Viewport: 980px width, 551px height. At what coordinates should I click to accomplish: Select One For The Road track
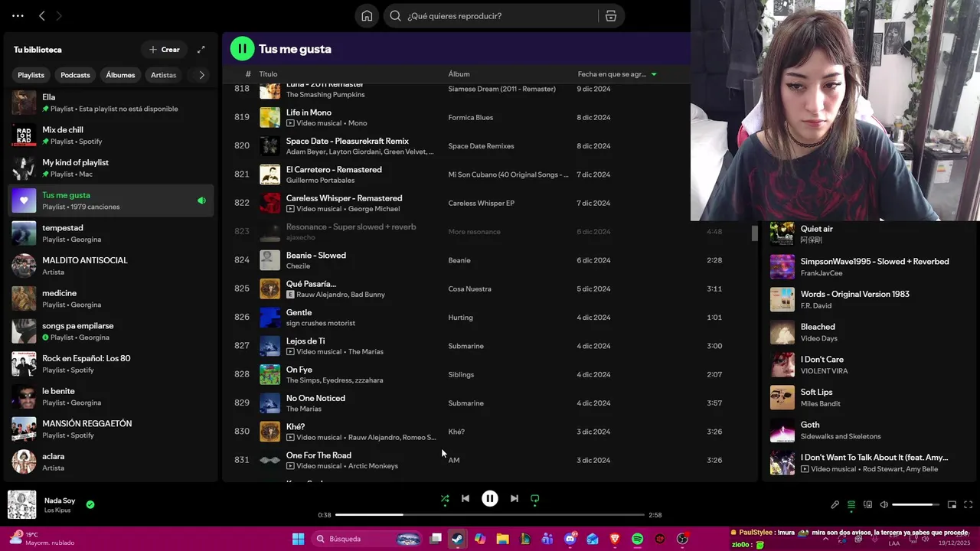coord(318,455)
